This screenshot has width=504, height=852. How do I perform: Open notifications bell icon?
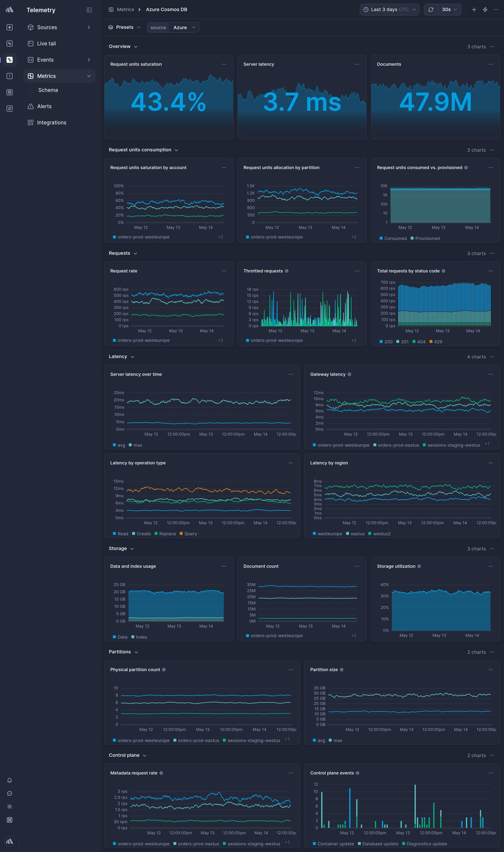pyautogui.click(x=9, y=780)
